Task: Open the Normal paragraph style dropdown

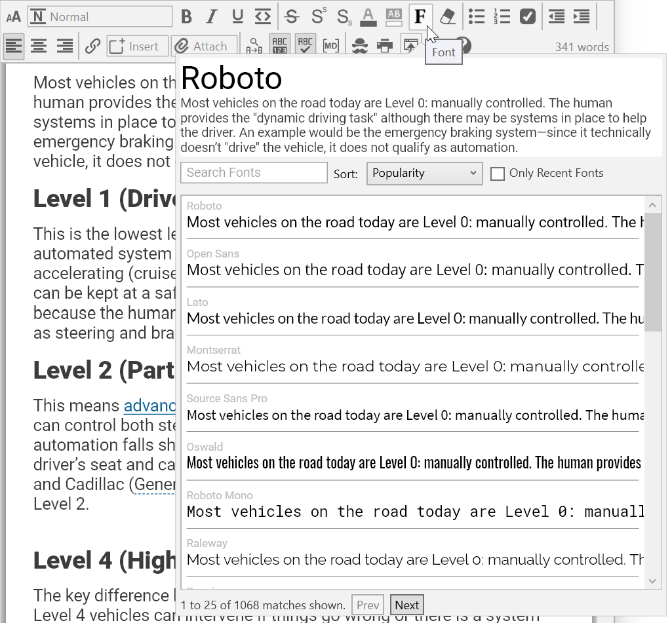Action: [x=101, y=17]
